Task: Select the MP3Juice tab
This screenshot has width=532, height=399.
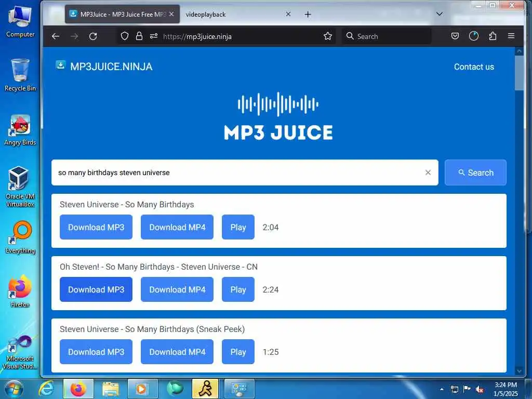Action: (x=122, y=14)
